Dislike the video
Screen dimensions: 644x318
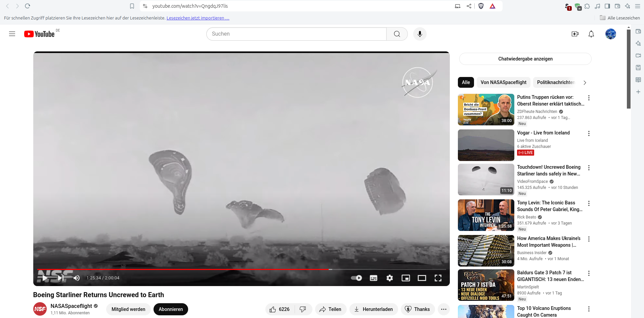tap(303, 309)
